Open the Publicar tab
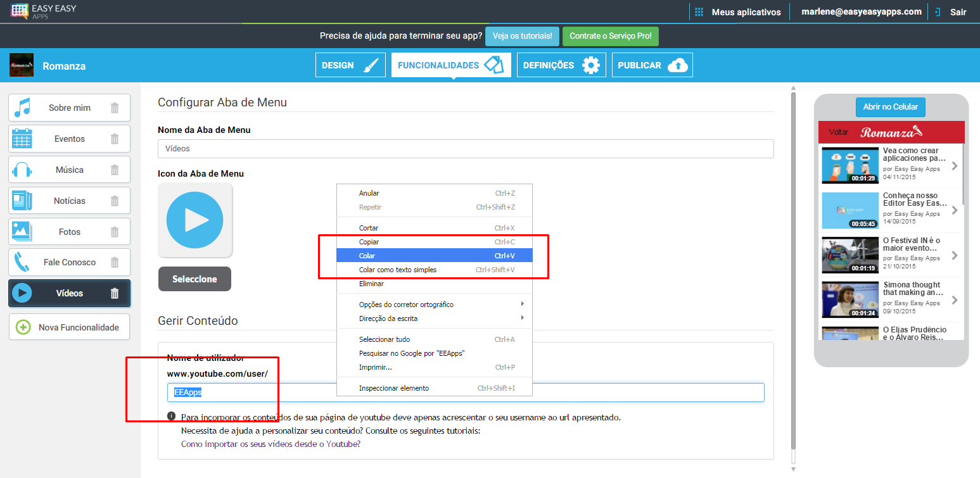The height and width of the screenshot is (478, 980). click(652, 65)
